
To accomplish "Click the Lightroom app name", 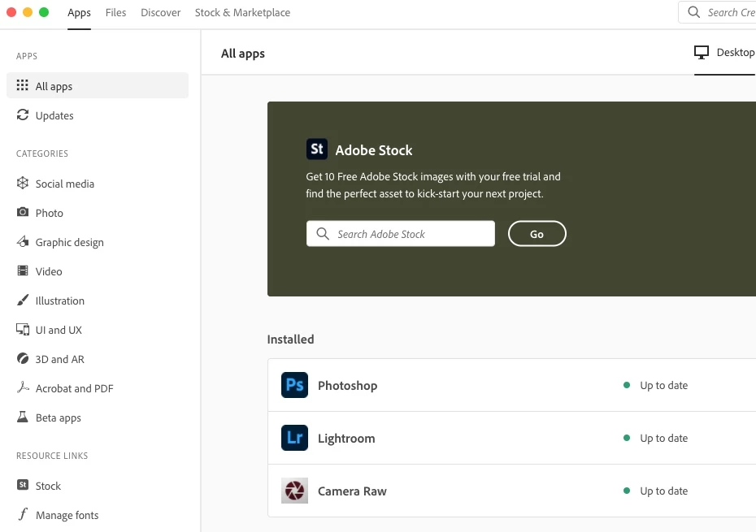I will (346, 439).
